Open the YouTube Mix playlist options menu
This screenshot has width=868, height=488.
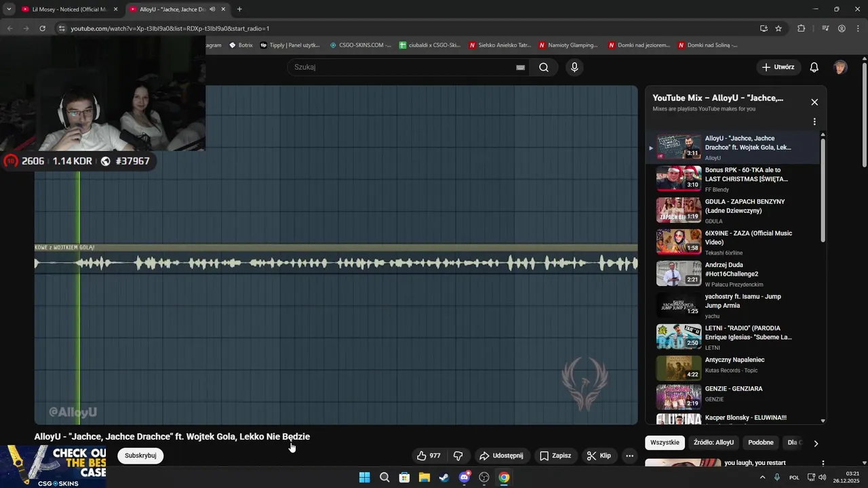814,122
